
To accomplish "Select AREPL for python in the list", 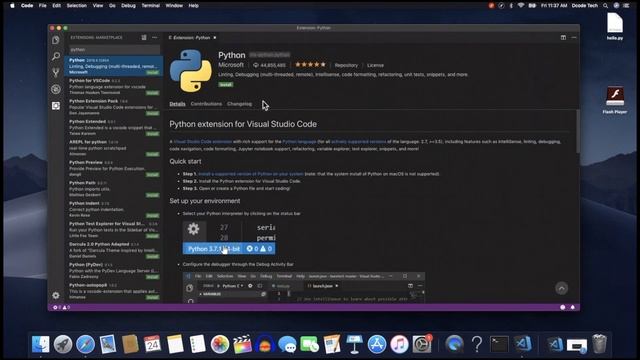I will pos(114,148).
